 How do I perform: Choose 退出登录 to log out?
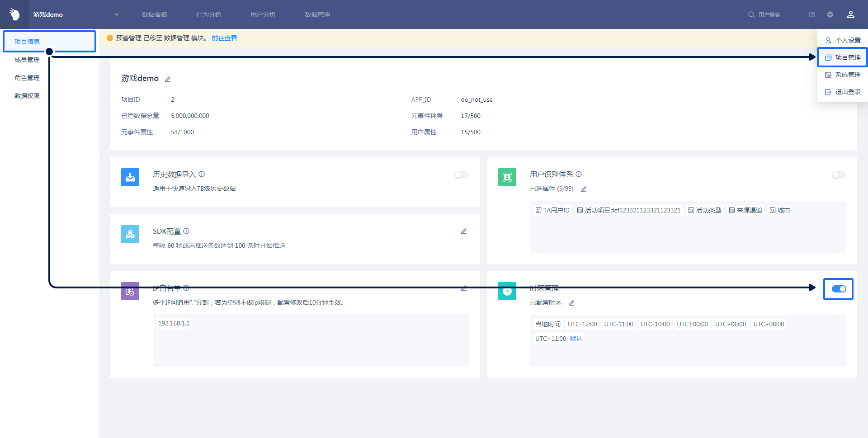tap(843, 92)
